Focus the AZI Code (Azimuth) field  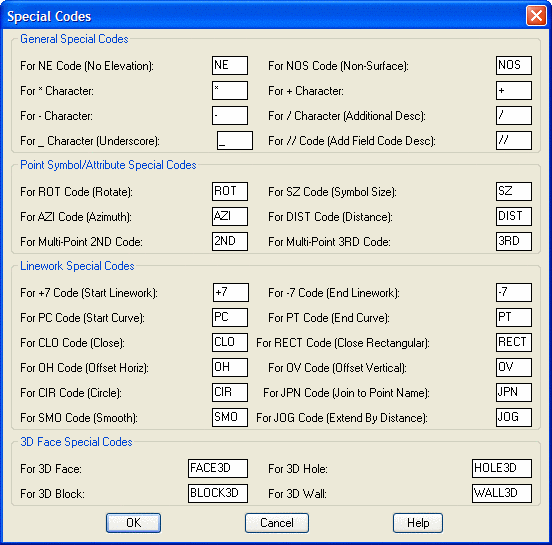tap(230, 217)
